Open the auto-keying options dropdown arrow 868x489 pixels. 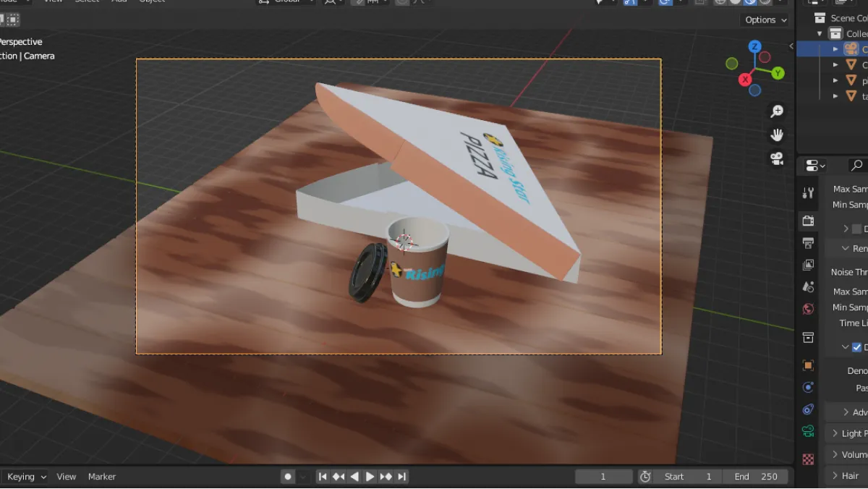coord(303,477)
